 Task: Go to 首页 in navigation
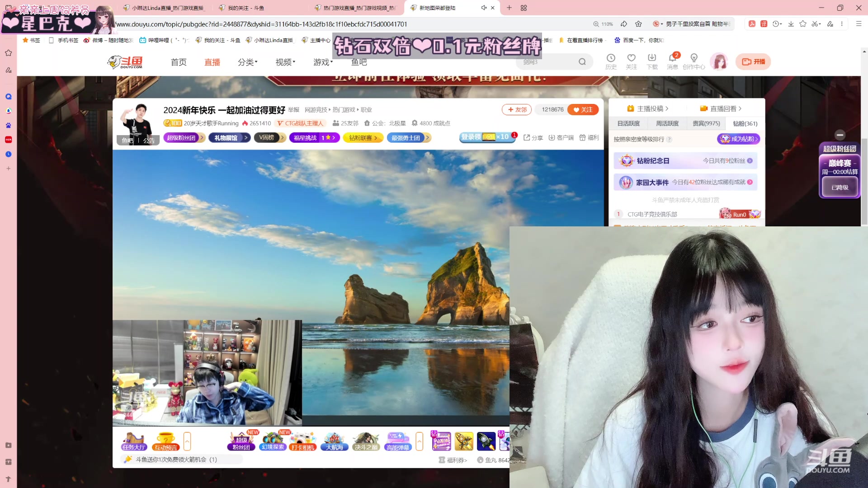[x=179, y=62]
